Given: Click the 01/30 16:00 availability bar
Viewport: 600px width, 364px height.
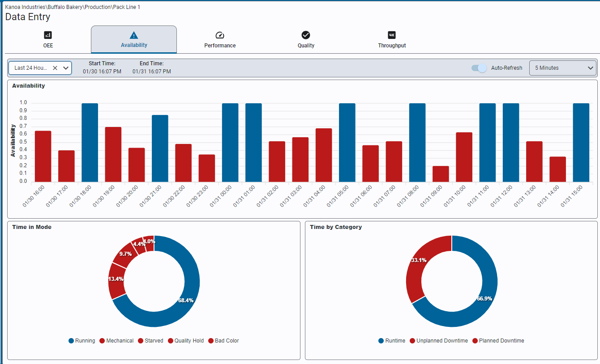Looking at the screenshot, I should coord(43,157).
